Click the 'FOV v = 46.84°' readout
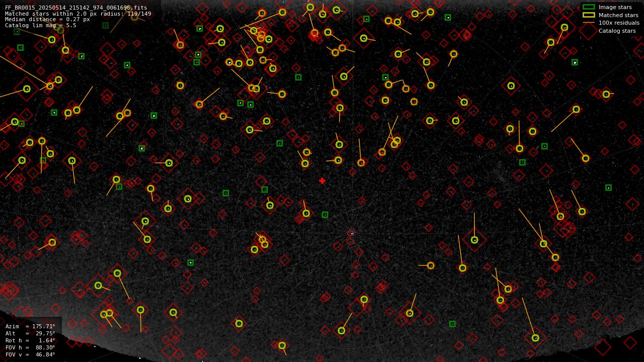The image size is (644, 362). tap(30, 354)
